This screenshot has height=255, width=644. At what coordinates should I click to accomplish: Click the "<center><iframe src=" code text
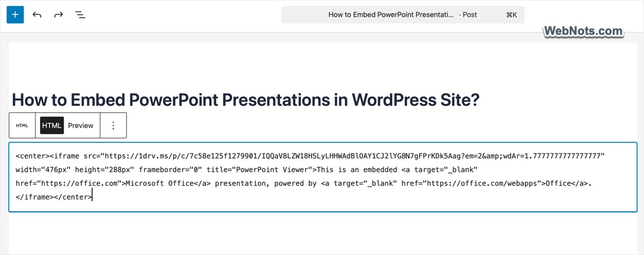(x=58, y=156)
